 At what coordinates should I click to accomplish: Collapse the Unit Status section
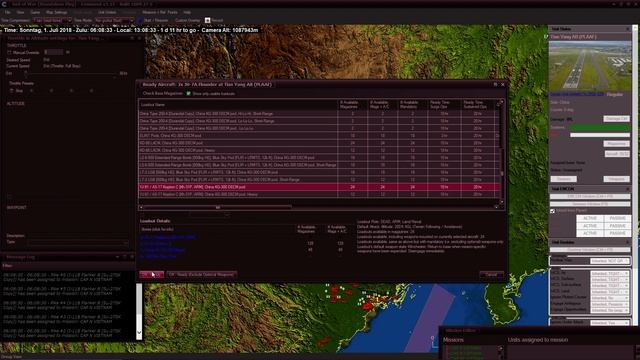(x=627, y=29)
